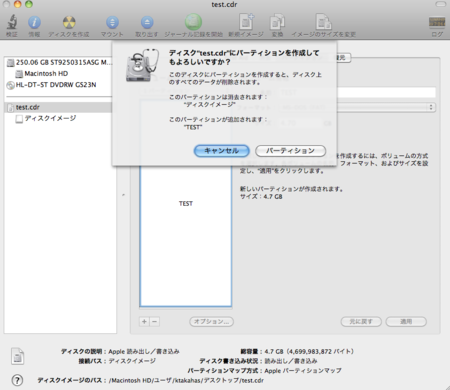Click the toolbar toggle pill in title bar
The height and width of the screenshot is (390, 450).
pyautogui.click(x=441, y=4)
